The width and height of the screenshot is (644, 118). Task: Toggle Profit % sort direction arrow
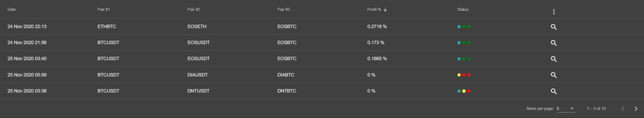tap(385, 9)
